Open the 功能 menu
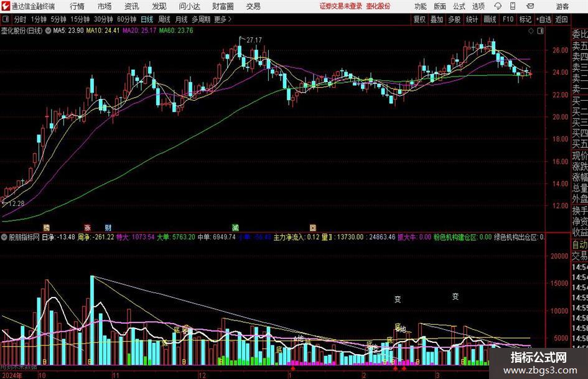This screenshot has width=588, height=379. coord(421,6)
